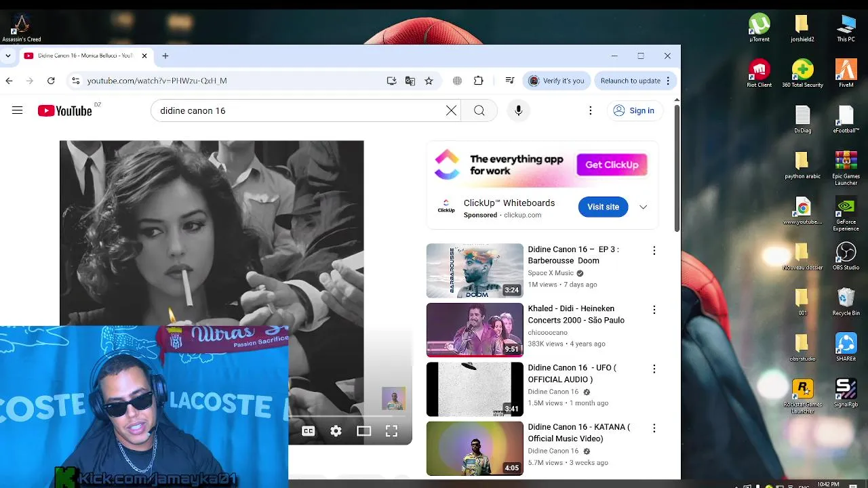
Task: Open Riot Client desktop shortcut
Action: tap(759, 73)
